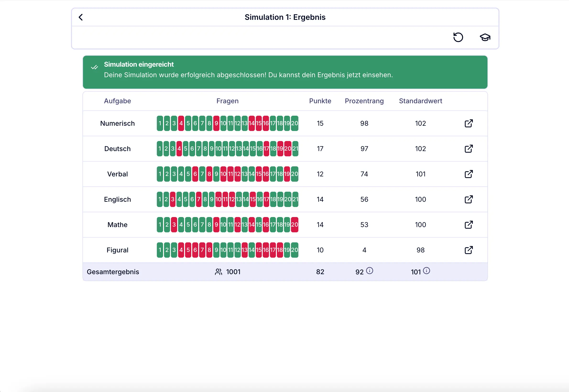Select green question 1 in Figural row
This screenshot has width=569, height=392.
pyautogui.click(x=160, y=250)
